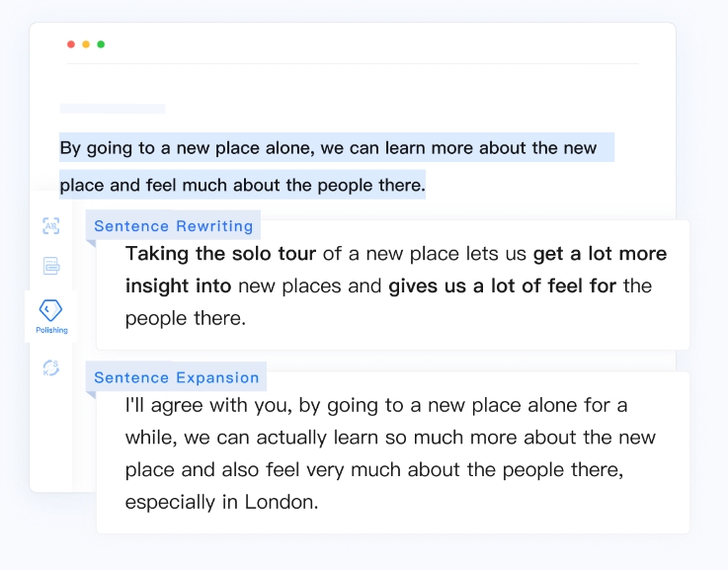Image resolution: width=728 pixels, height=570 pixels.
Task: Select the expanded sentence suggestion card
Action: 393,452
